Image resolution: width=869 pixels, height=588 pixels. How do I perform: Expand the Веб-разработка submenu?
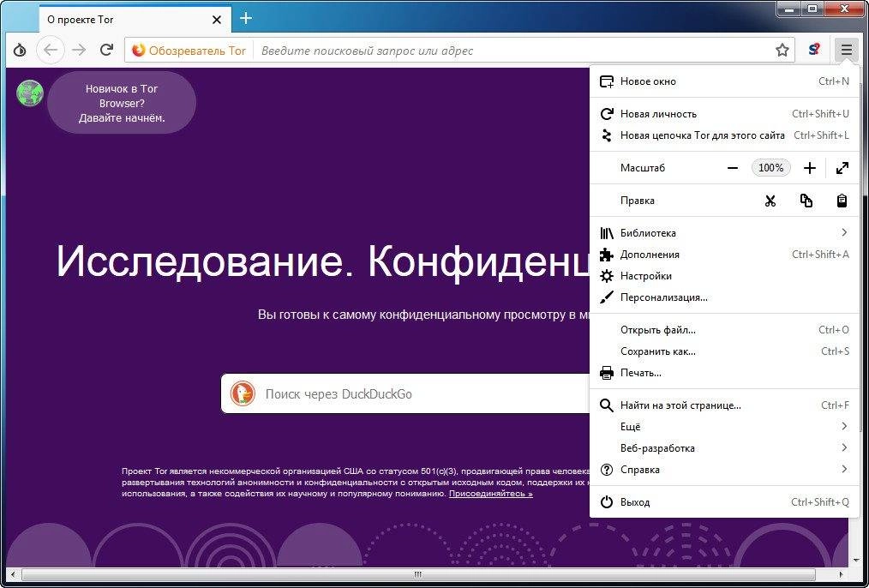coord(724,448)
